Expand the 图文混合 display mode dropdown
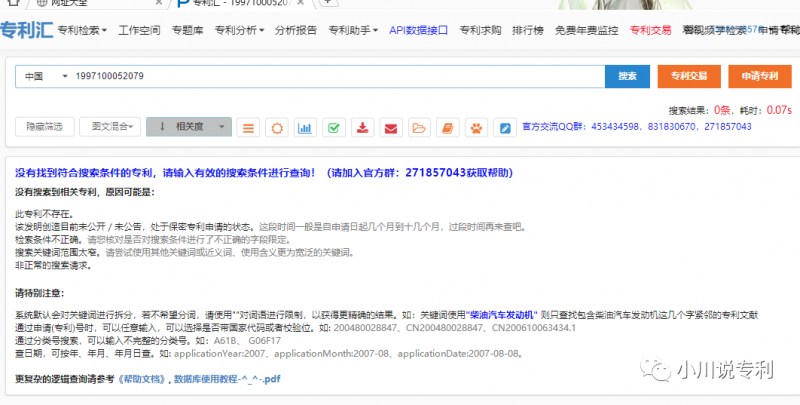Screen dimensions: 800x405 coord(110,127)
